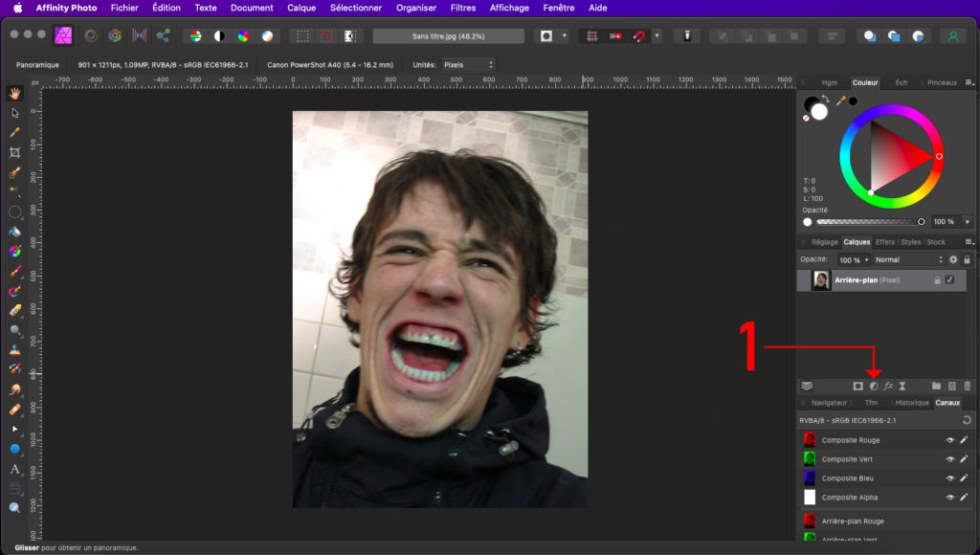Open the Calque menu

pyautogui.click(x=301, y=8)
